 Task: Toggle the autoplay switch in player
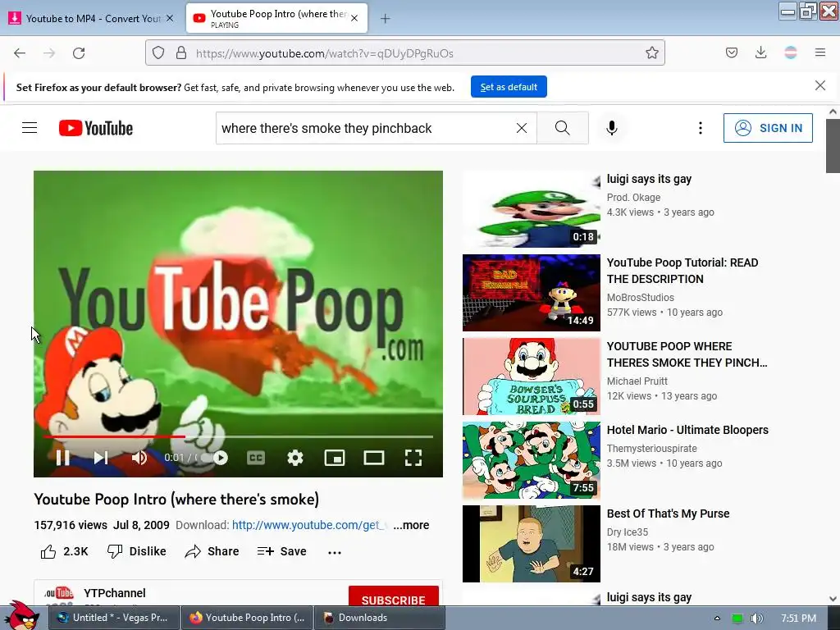214,458
